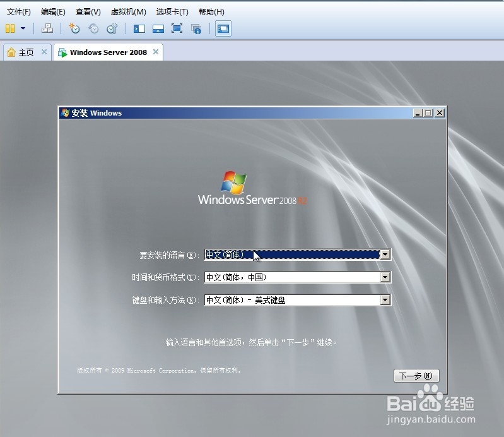This screenshot has height=437, width=504.
Task: Expand the 要安装的语言 dropdown
Action: pos(385,254)
